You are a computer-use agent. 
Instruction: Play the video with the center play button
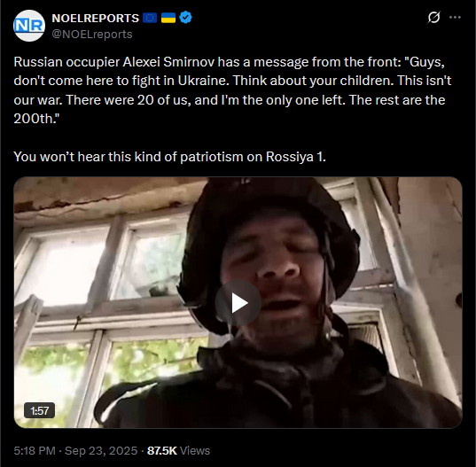238,303
